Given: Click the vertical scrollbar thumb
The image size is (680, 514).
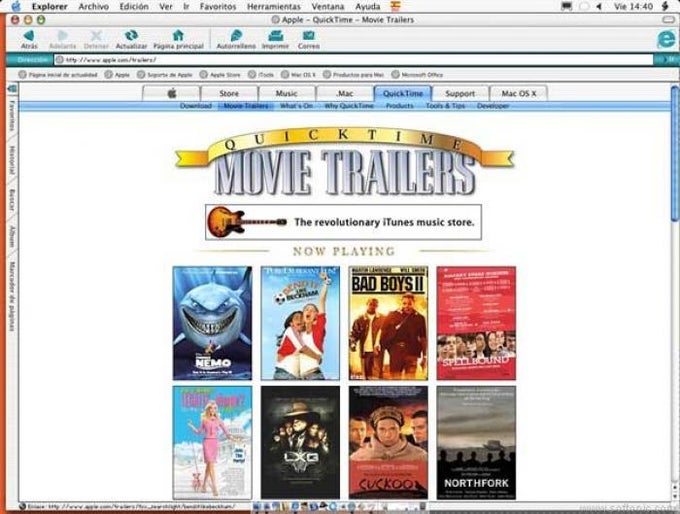Looking at the screenshot, I should click(x=675, y=154).
